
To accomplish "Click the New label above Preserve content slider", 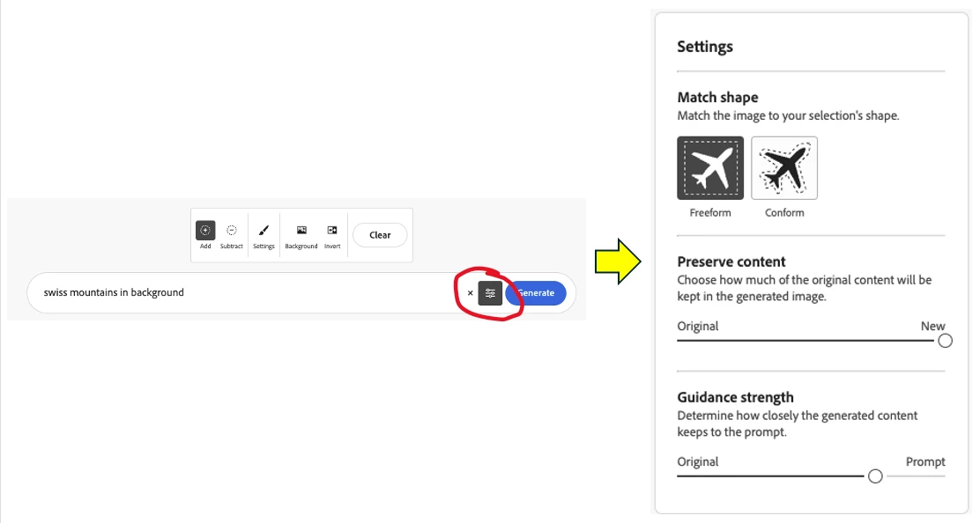I will pos(932,326).
